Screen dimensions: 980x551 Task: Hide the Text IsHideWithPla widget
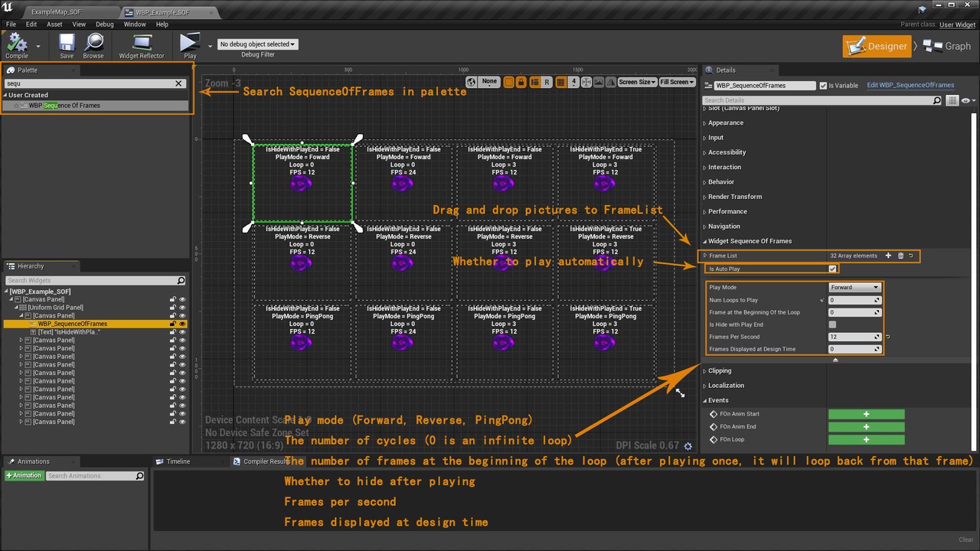(x=182, y=332)
